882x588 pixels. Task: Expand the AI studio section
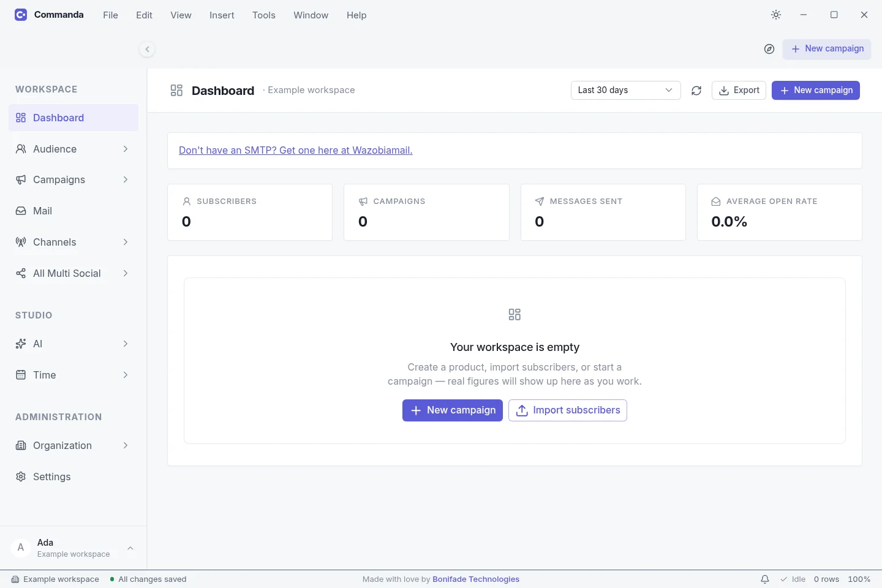point(73,344)
